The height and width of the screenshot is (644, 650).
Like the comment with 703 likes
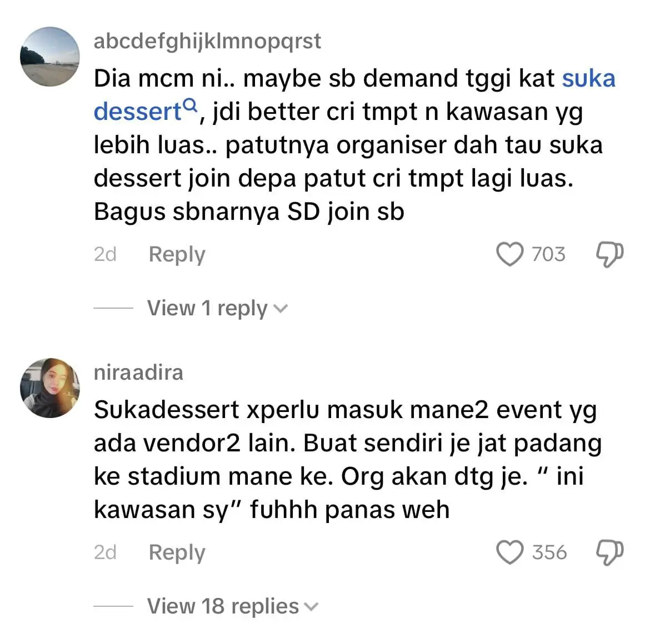(x=509, y=255)
